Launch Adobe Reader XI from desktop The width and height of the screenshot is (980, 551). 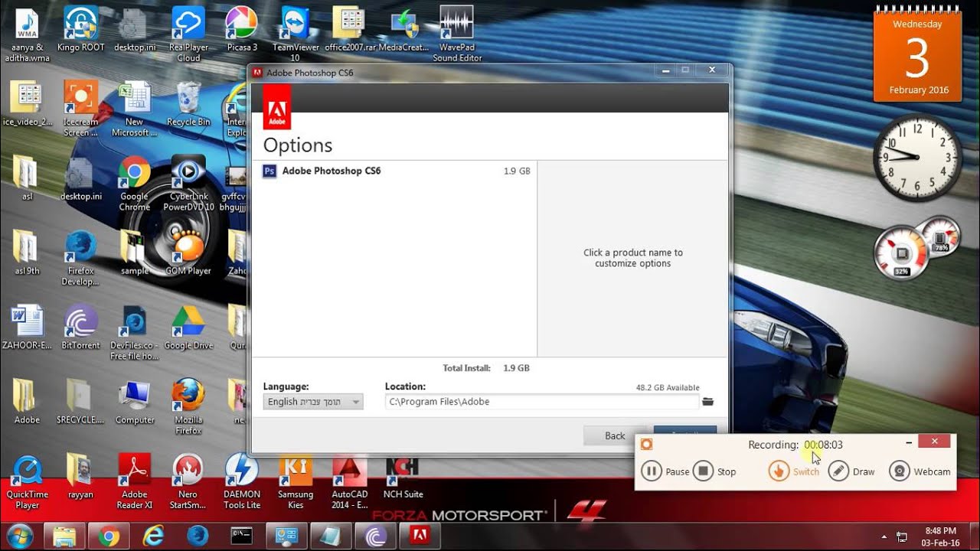pos(134,481)
